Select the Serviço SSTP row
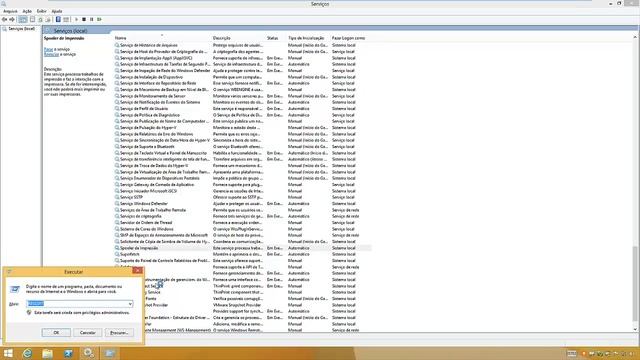 pyautogui.click(x=242, y=197)
